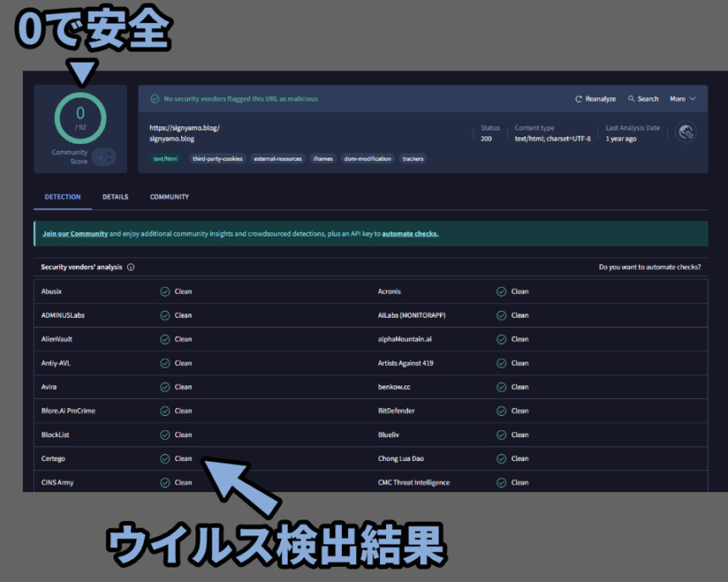
Task: Open the More dropdown menu
Action: click(x=682, y=99)
